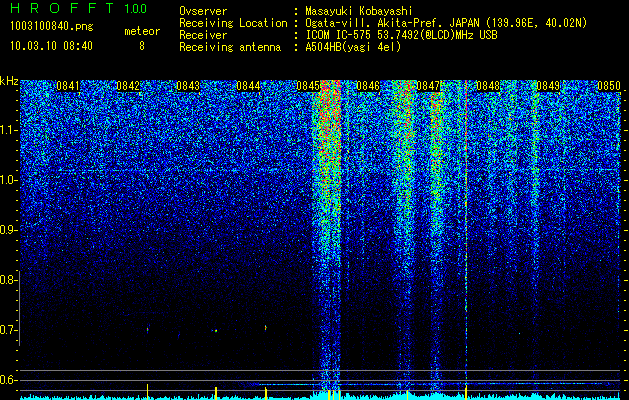
Task: Click the Receiver field label
Action: click(x=203, y=35)
